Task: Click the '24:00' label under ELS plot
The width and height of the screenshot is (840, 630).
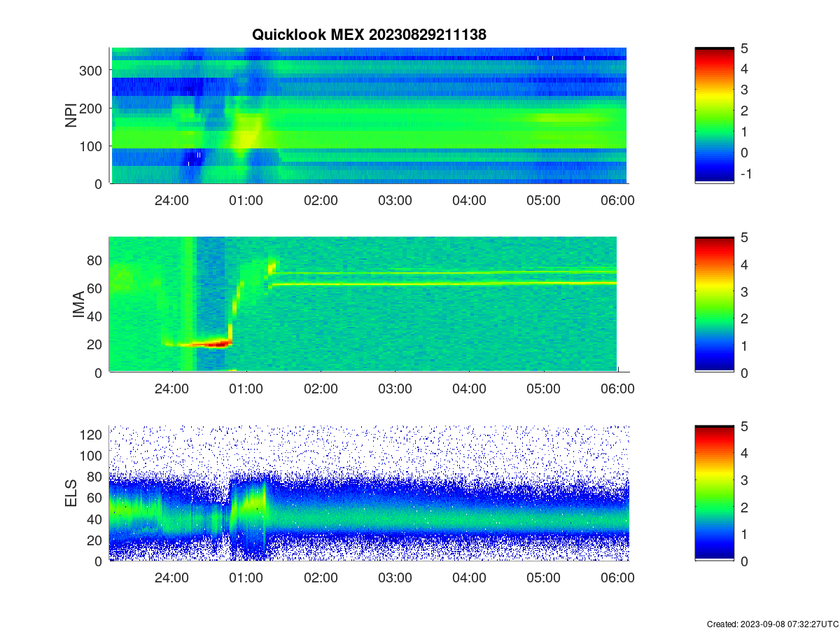Action: 171,578
